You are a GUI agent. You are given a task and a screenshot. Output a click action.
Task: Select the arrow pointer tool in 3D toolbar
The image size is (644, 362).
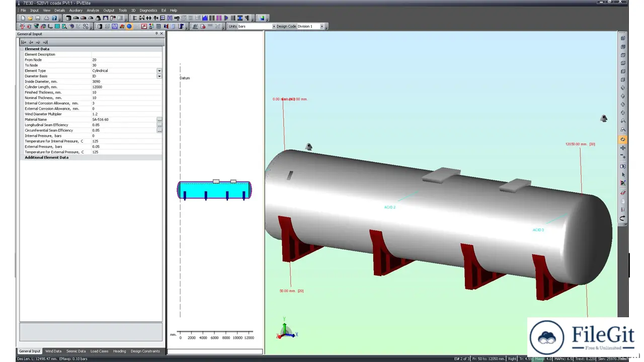(x=623, y=174)
